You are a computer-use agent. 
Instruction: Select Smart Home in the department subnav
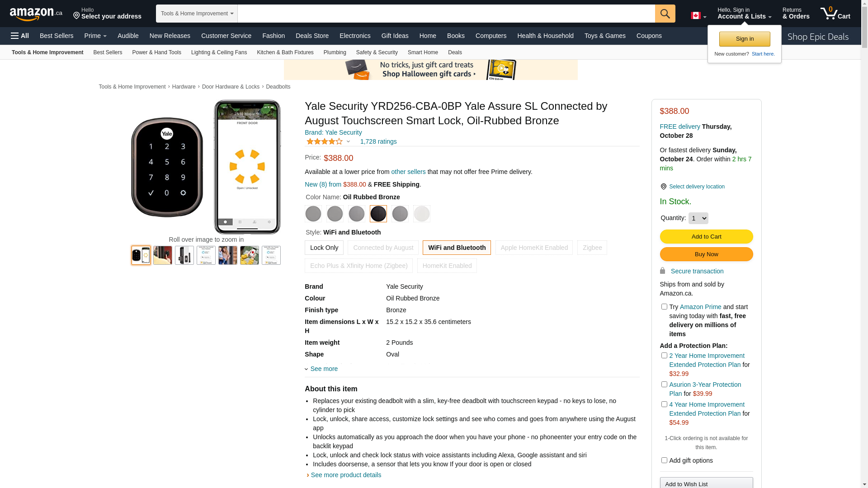pos(423,52)
